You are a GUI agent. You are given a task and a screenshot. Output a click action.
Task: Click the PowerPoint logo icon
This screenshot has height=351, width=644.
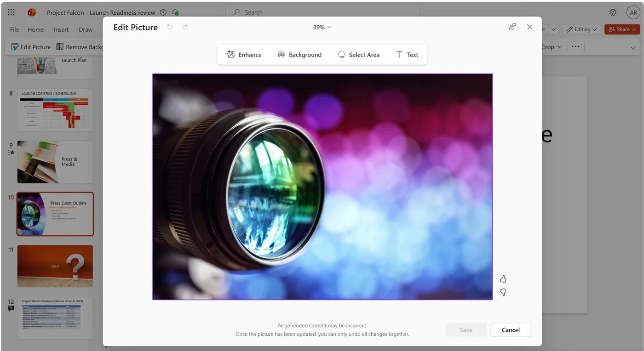point(32,12)
